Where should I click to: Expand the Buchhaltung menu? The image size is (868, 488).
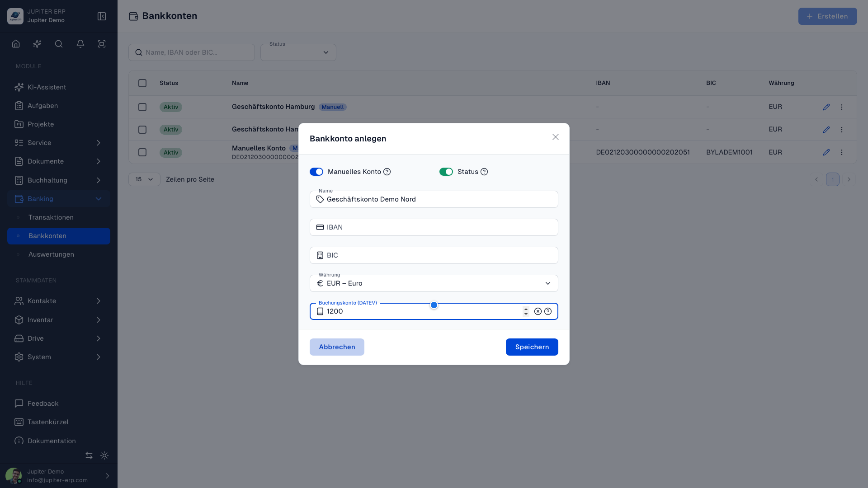click(59, 180)
